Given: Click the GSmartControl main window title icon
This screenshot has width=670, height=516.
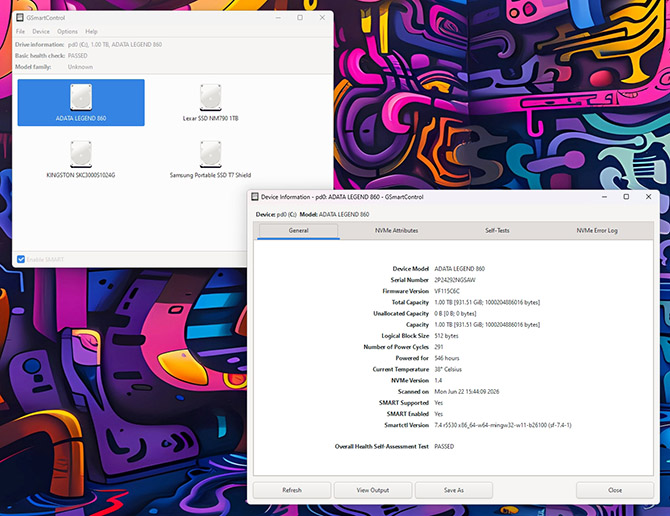Looking at the screenshot, I should point(20,18).
